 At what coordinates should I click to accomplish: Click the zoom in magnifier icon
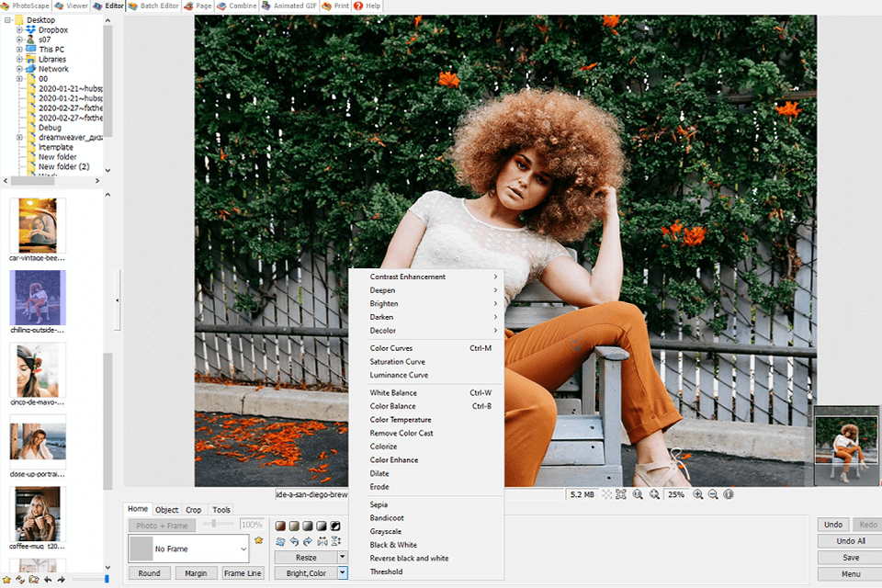(698, 494)
